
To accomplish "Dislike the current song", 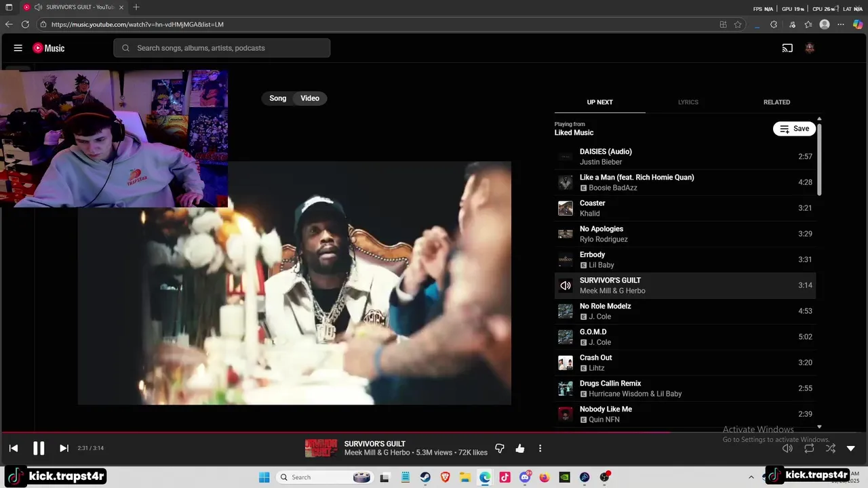I will (500, 448).
